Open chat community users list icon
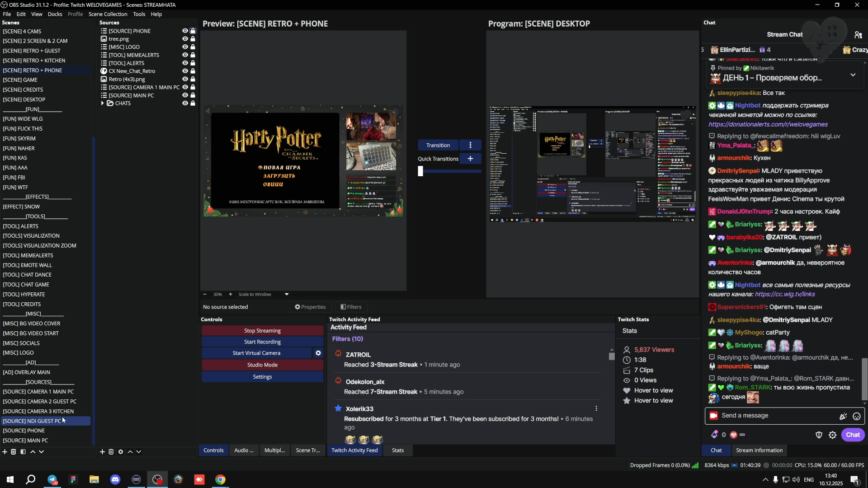868x488 pixels. click(x=858, y=35)
